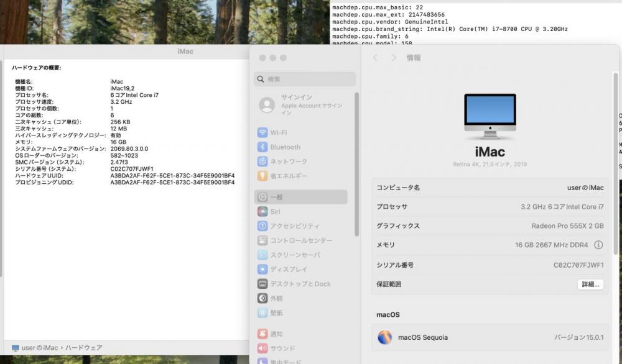Open コントロールセンター icon
The width and height of the screenshot is (622, 364).
coord(262,240)
